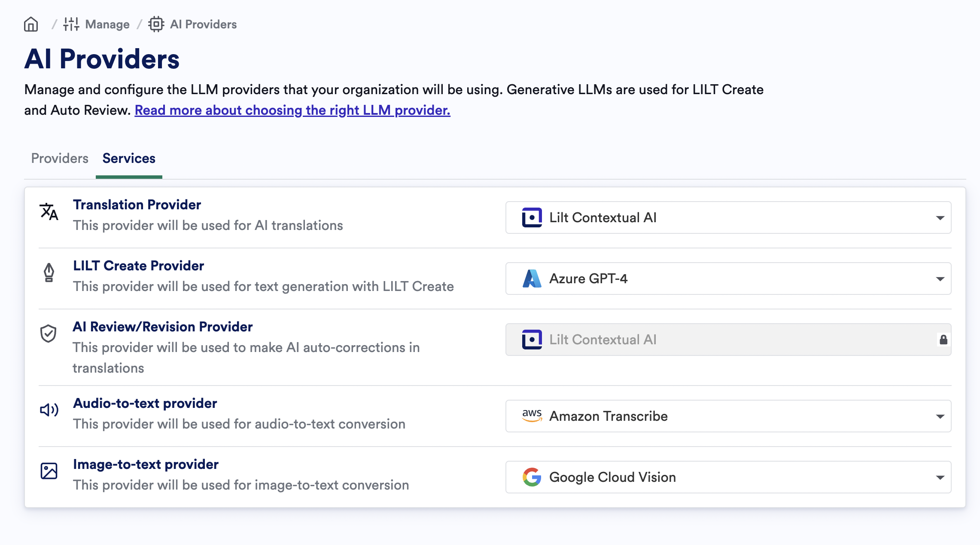Select the Amazon Transcribe combo box
Image resolution: width=980 pixels, height=545 pixels.
pyautogui.click(x=728, y=416)
